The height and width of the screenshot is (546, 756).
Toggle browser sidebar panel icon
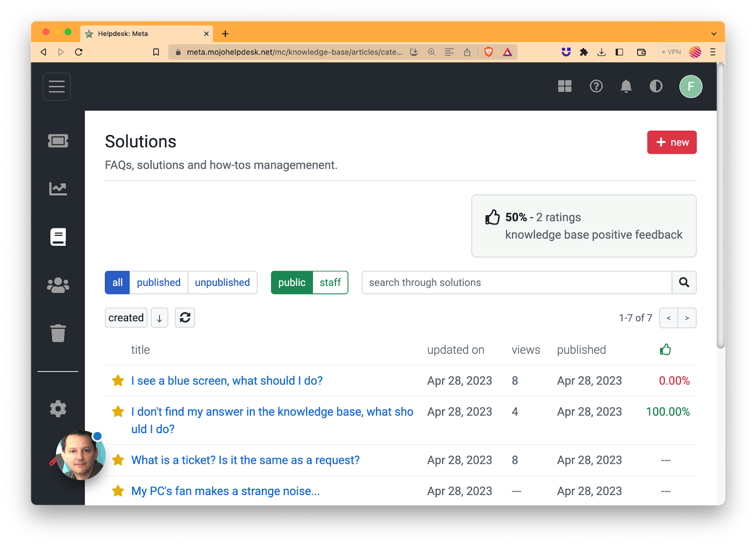[619, 52]
